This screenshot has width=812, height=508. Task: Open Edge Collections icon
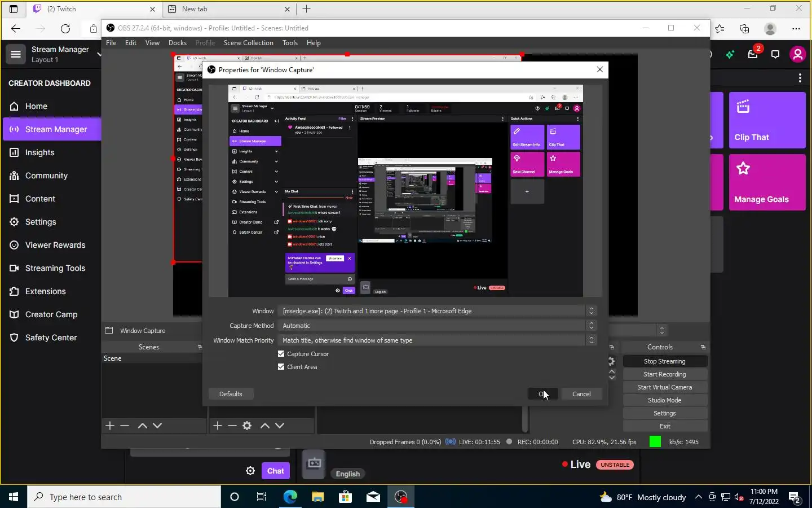744,28
